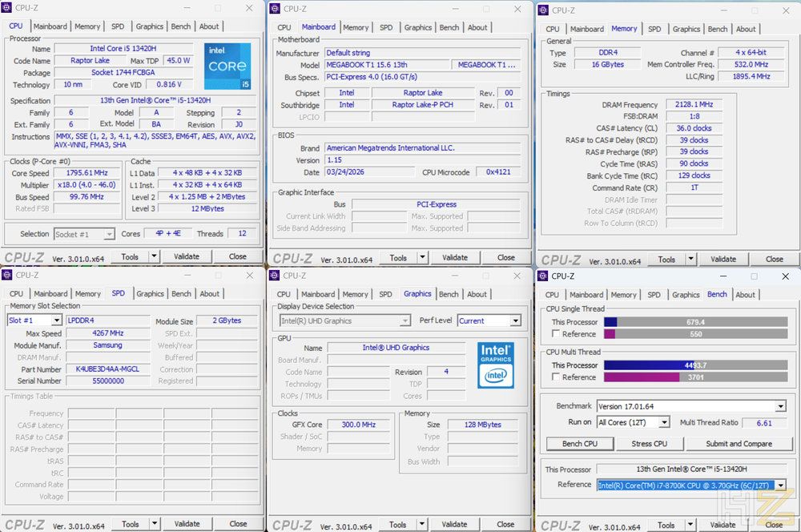Click Validate in the CPU-tab window

tap(187, 256)
